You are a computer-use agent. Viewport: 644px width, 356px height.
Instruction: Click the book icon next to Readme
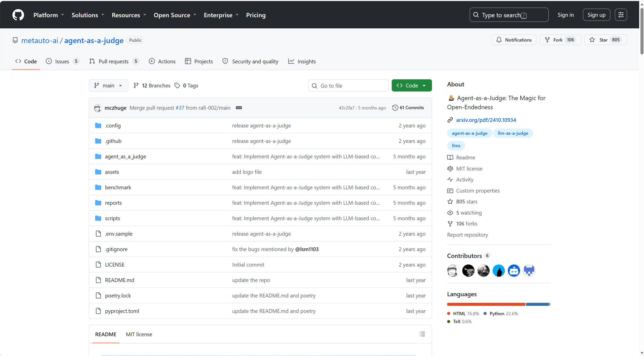click(x=450, y=158)
